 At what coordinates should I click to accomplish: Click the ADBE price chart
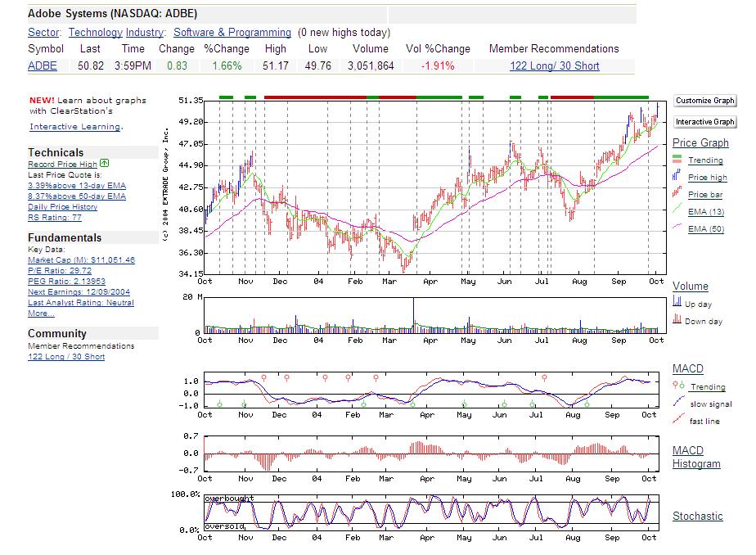tap(435, 187)
